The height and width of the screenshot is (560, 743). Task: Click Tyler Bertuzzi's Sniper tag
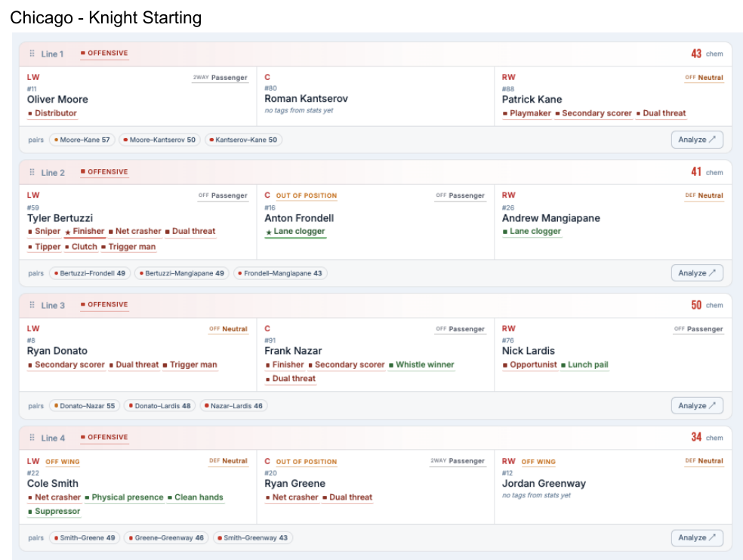click(x=44, y=231)
